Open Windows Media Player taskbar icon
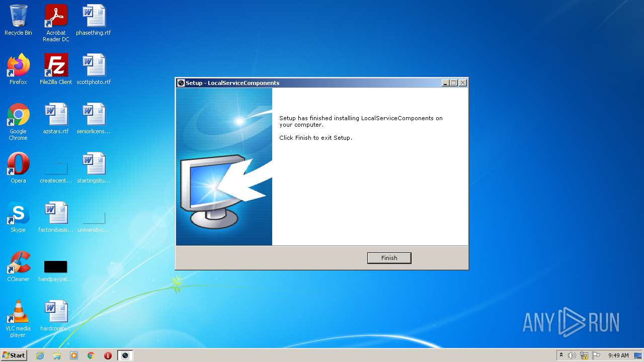Viewport: 644px width, 362px height. coord(74,355)
